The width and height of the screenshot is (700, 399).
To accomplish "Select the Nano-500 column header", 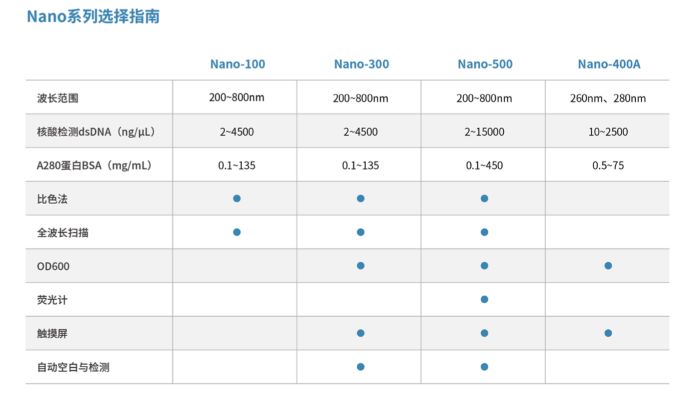I will 485,64.
